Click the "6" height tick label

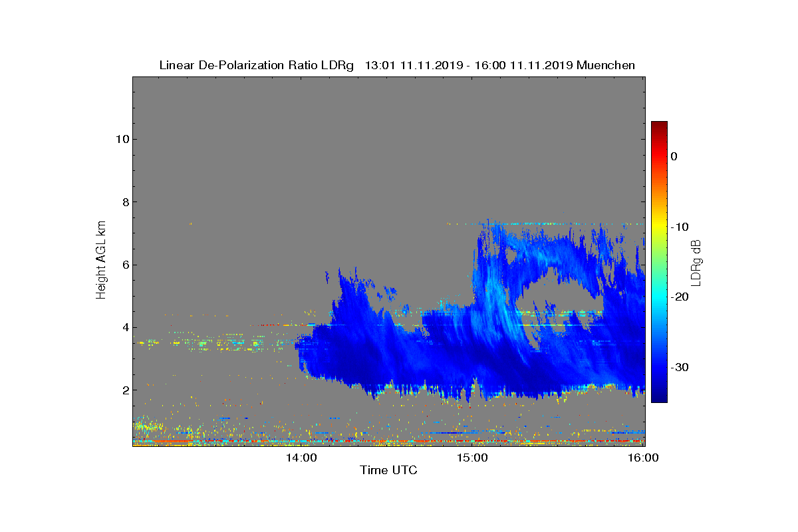pyautogui.click(x=125, y=265)
